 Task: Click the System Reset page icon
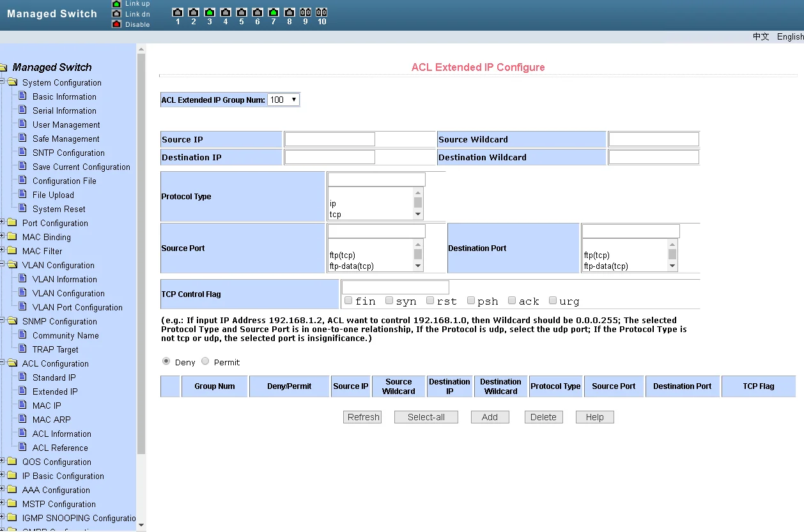click(22, 209)
